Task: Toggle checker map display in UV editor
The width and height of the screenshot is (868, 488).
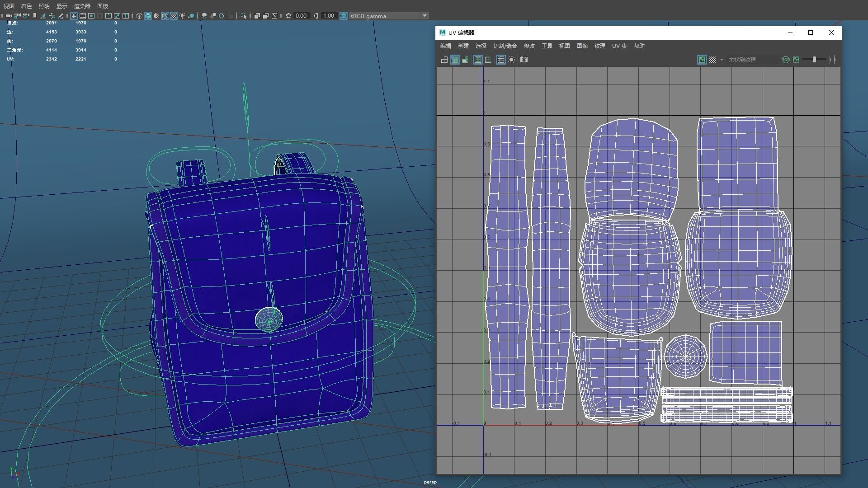Action: [x=712, y=60]
